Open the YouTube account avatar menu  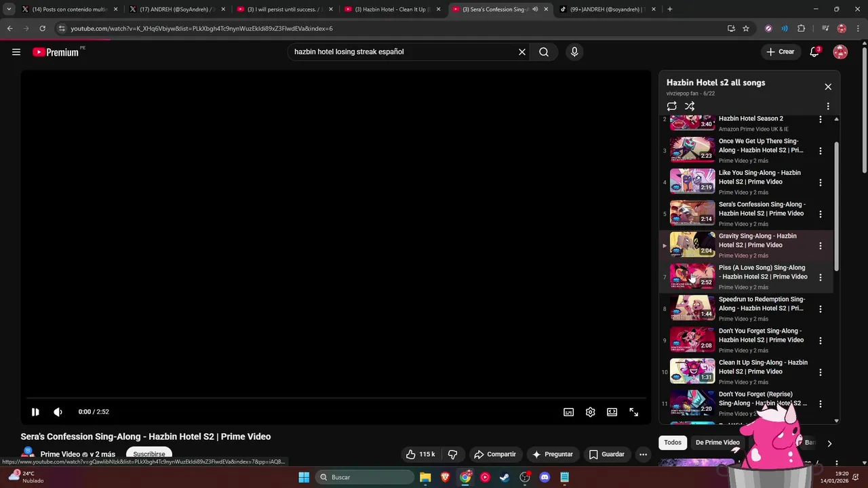point(840,52)
